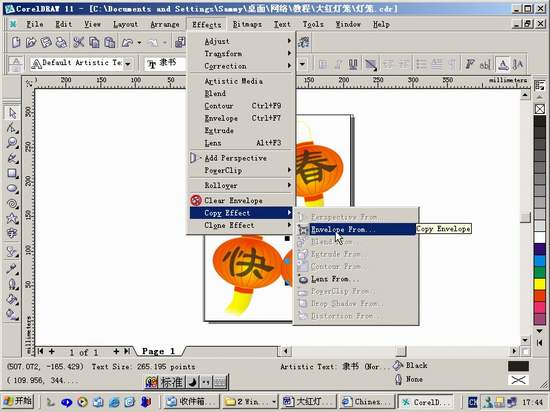Open the Default Artistic Text style dropdown
This screenshot has height=412, width=550.
[x=128, y=64]
